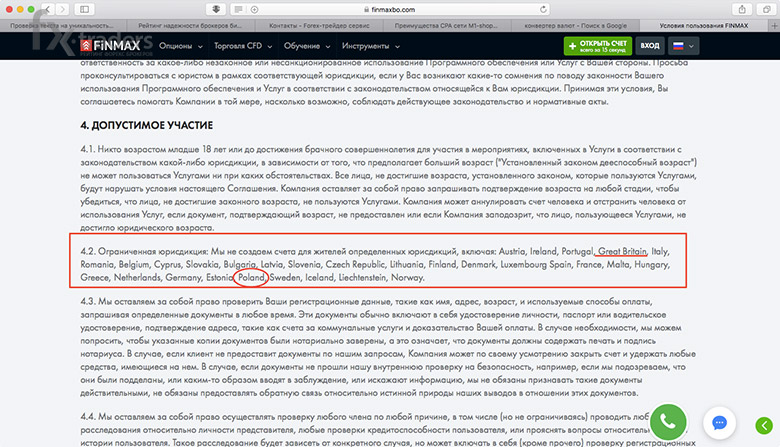Open Safari share button
This screenshot has height=447, width=780.
click(742, 9)
